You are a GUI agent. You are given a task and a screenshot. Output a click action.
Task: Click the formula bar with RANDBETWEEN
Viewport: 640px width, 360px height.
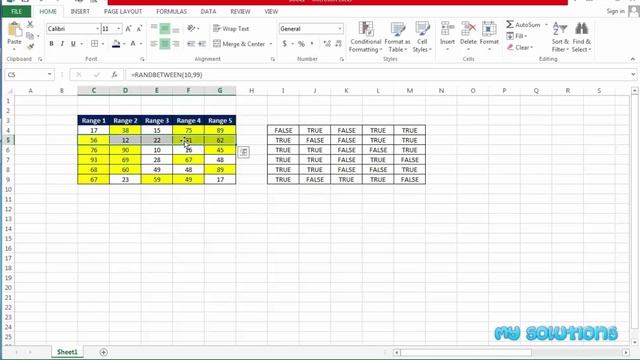378,75
